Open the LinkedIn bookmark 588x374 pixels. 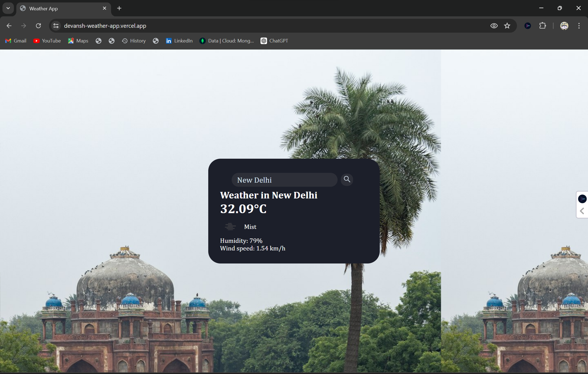[x=179, y=41]
